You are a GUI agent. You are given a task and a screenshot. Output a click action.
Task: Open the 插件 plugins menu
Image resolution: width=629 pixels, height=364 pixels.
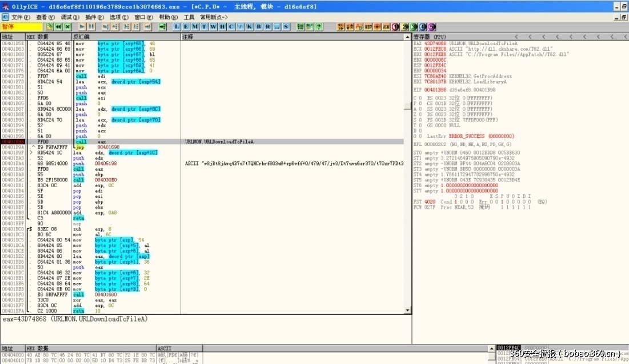point(94,18)
